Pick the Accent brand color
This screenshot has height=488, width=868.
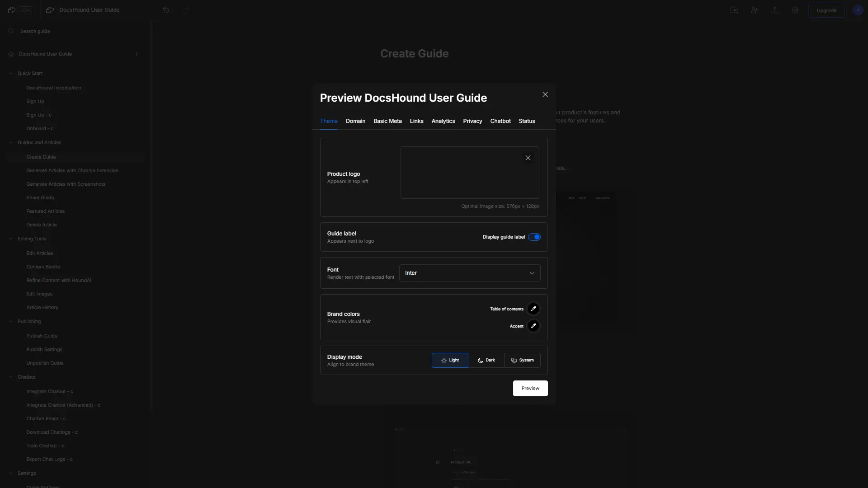tap(533, 326)
